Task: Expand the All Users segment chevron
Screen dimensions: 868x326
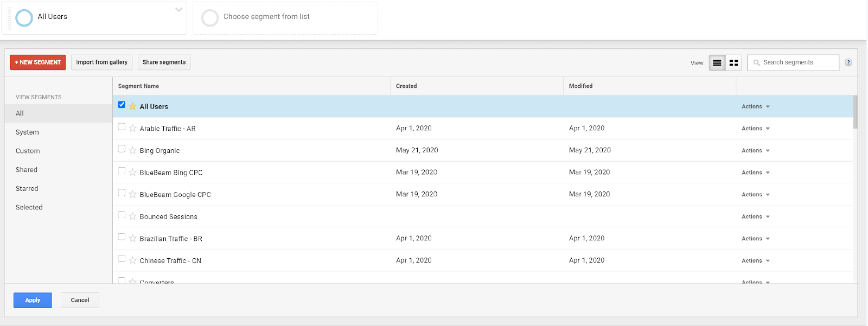Action: coord(178,10)
